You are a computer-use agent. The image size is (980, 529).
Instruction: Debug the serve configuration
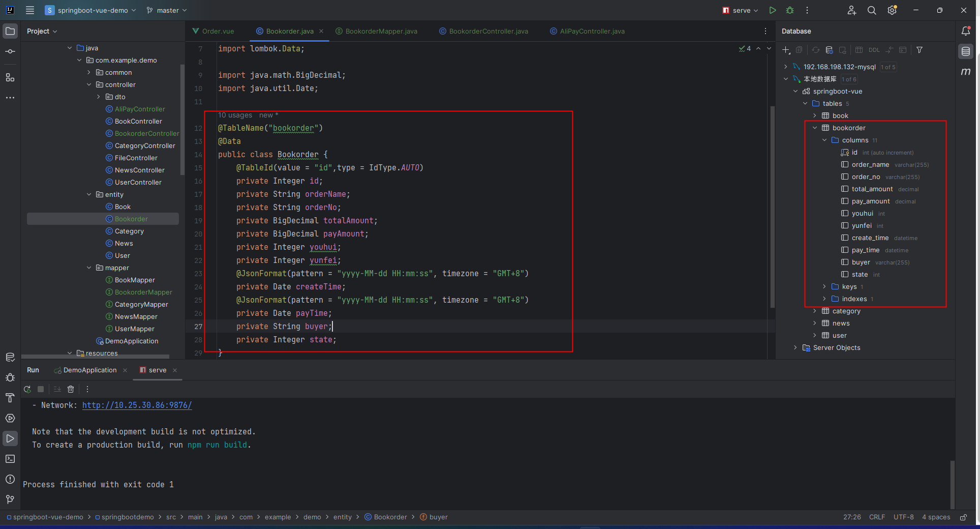[x=790, y=10]
